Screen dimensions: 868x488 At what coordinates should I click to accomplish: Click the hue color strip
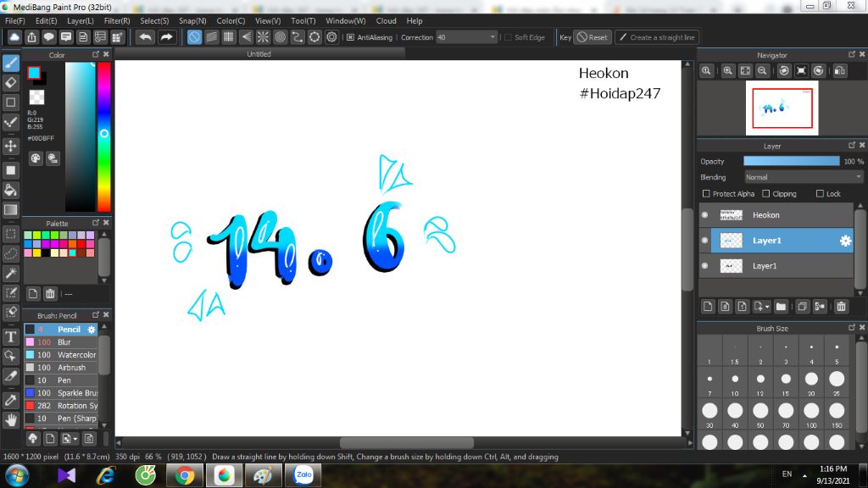(104, 136)
